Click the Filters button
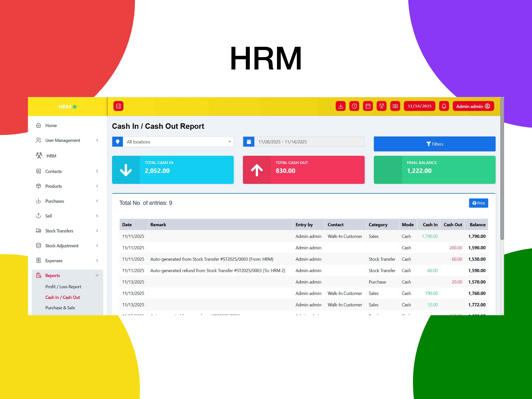This screenshot has height=399, width=532. (x=435, y=144)
